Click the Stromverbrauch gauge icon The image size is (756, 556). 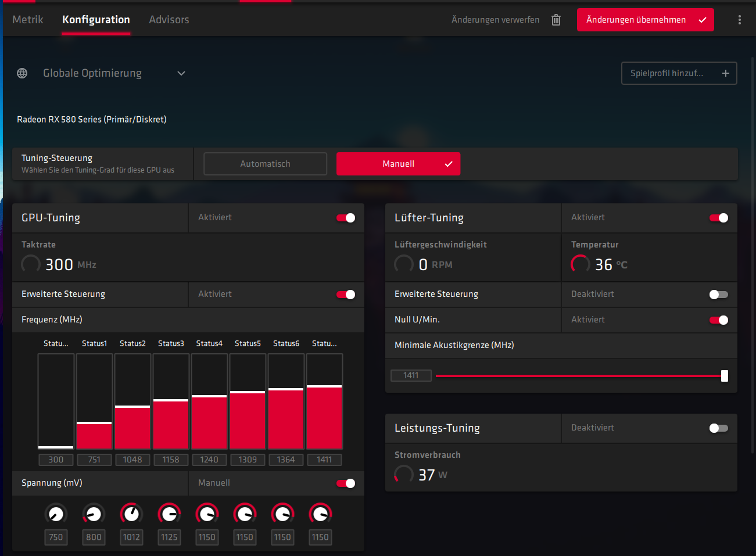click(x=404, y=475)
